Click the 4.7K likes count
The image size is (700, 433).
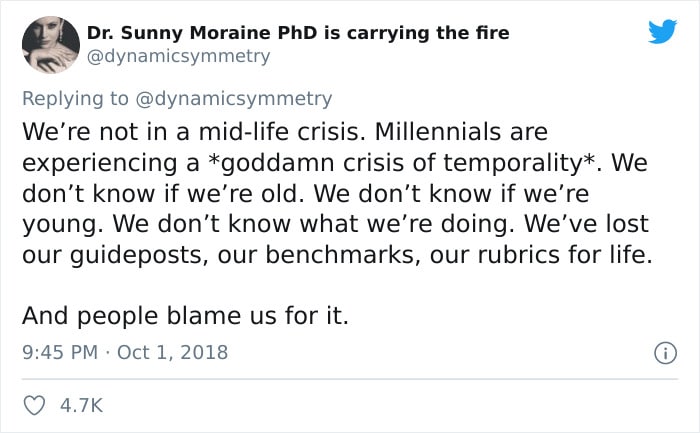pyautogui.click(x=81, y=405)
